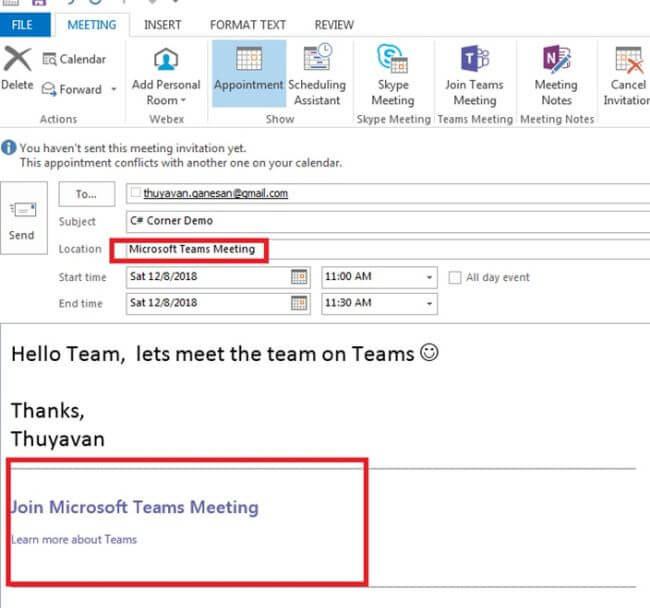Expand the 11:00 AM start time dropdown

tap(429, 277)
